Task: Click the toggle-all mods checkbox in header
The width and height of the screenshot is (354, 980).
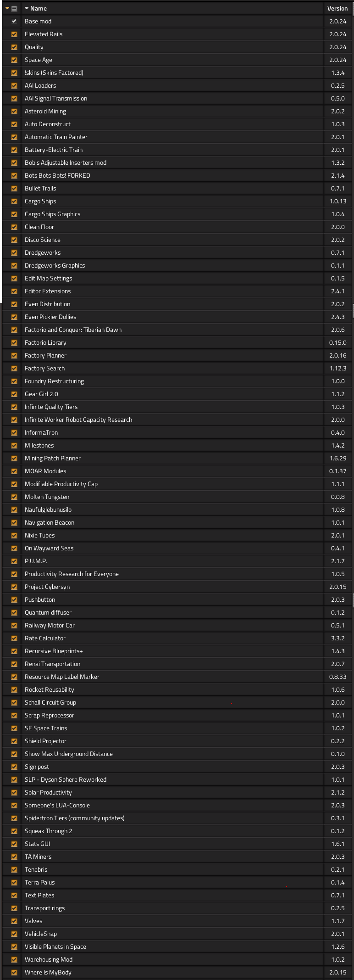Action: click(x=14, y=8)
